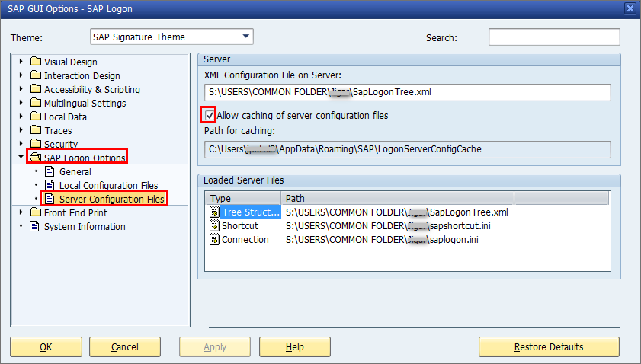Click the General page document icon
The width and height of the screenshot is (641, 364).
[x=50, y=171]
